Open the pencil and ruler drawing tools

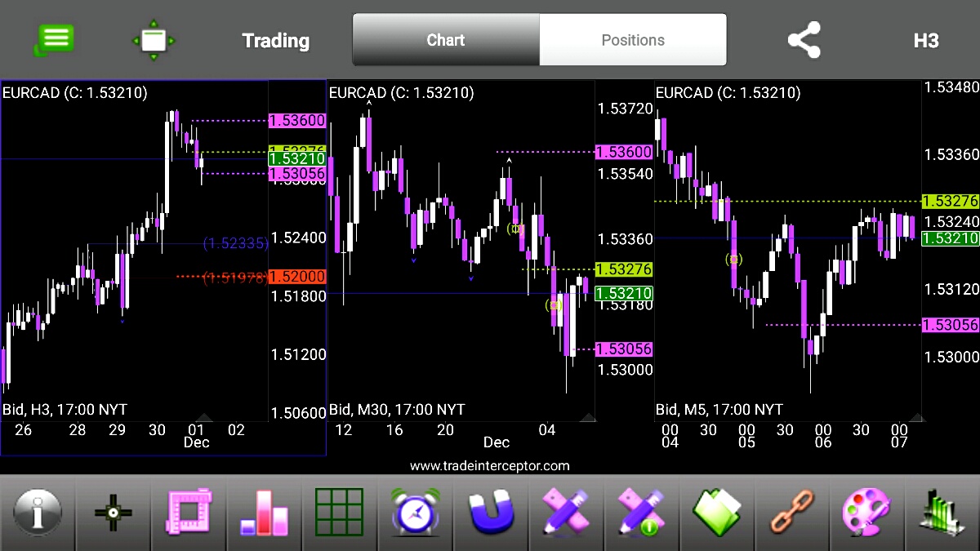pos(566,513)
